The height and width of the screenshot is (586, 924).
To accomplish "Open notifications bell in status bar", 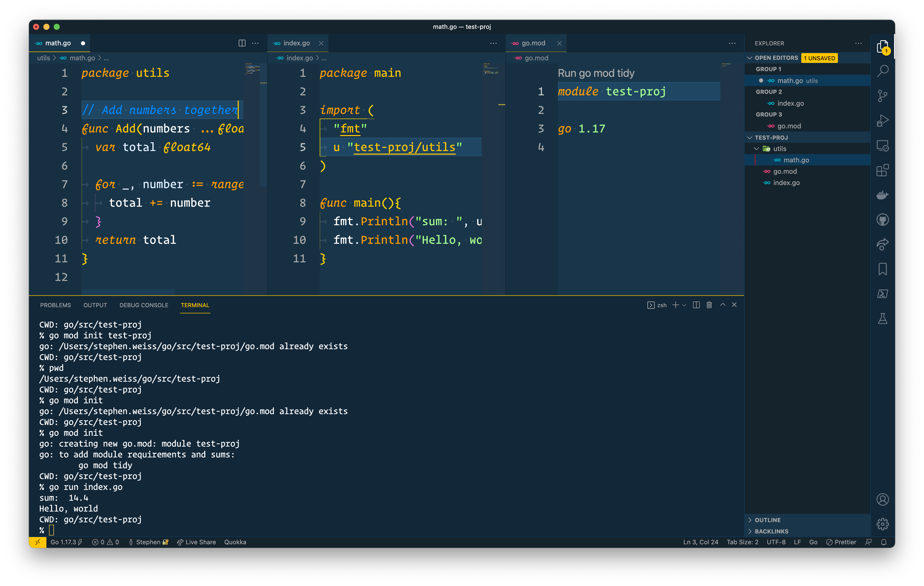I will pos(884,542).
